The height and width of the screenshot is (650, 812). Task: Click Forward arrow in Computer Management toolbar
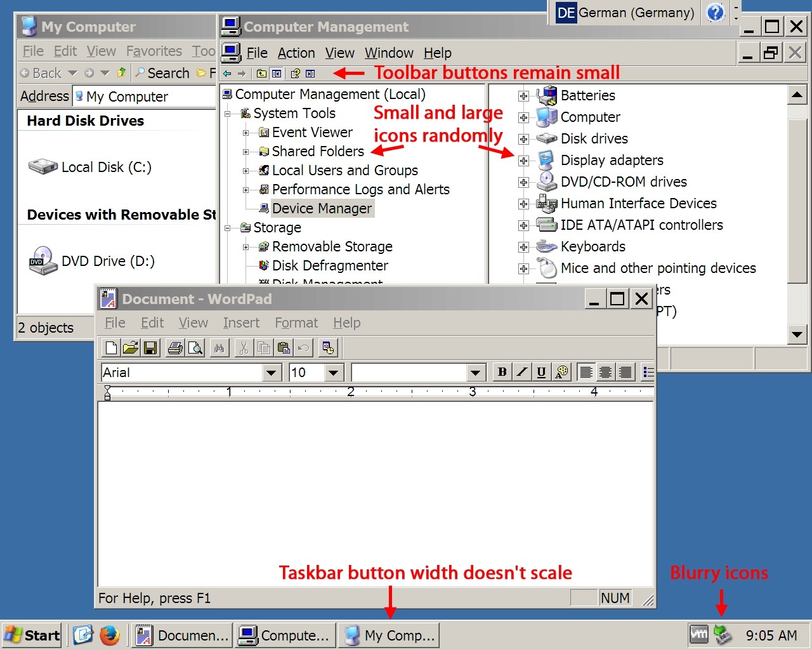pyautogui.click(x=241, y=74)
